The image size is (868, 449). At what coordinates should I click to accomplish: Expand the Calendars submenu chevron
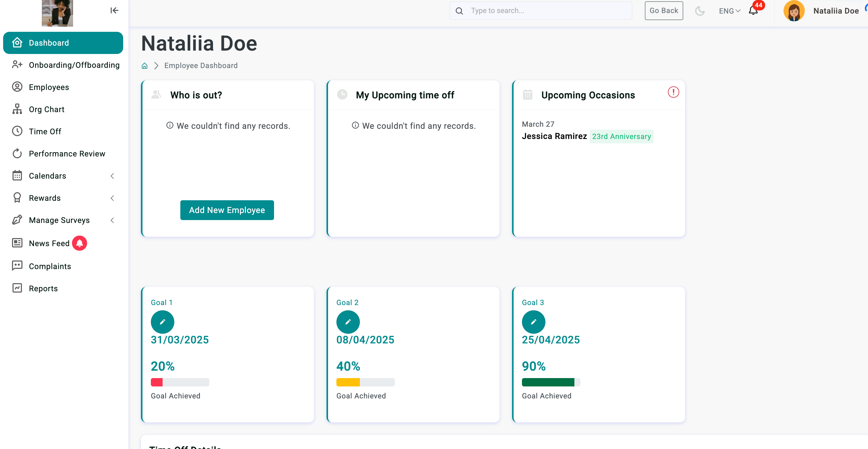point(112,176)
